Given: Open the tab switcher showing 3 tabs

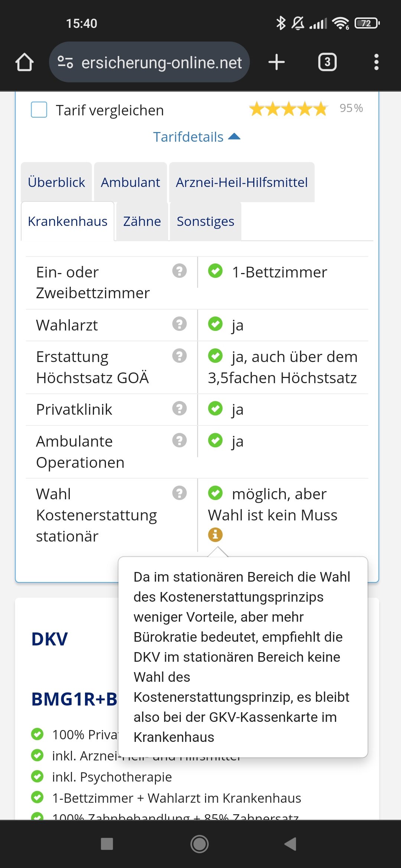Looking at the screenshot, I should click(x=327, y=62).
